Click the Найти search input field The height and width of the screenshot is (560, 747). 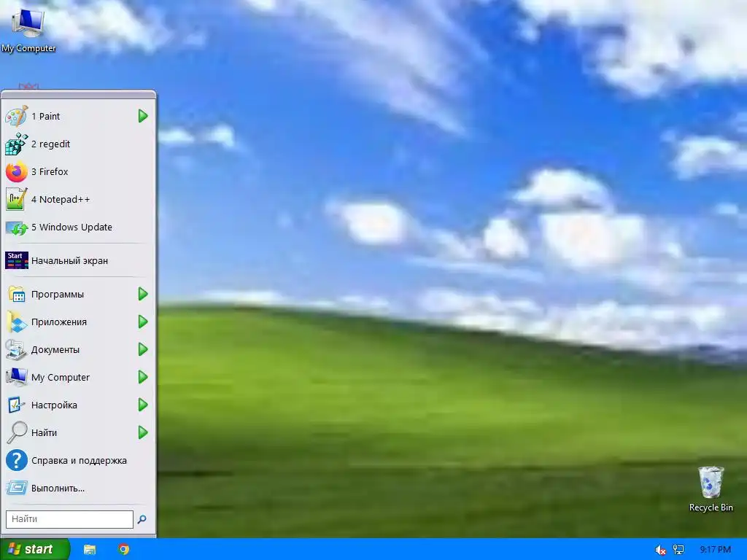point(69,519)
